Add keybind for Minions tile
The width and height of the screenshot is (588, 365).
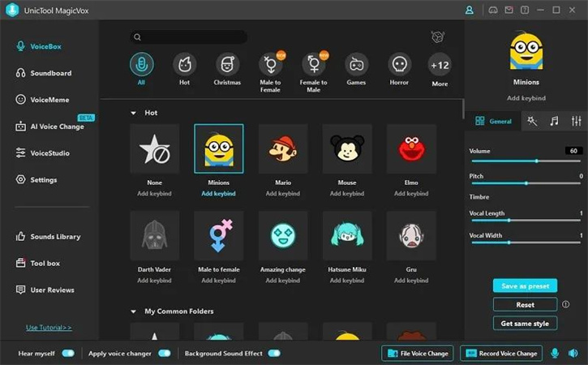pyautogui.click(x=219, y=194)
